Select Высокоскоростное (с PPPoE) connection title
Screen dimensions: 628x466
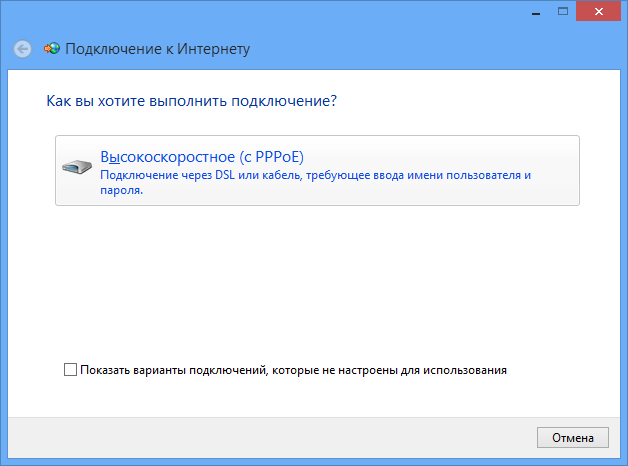pyautogui.click(x=201, y=157)
